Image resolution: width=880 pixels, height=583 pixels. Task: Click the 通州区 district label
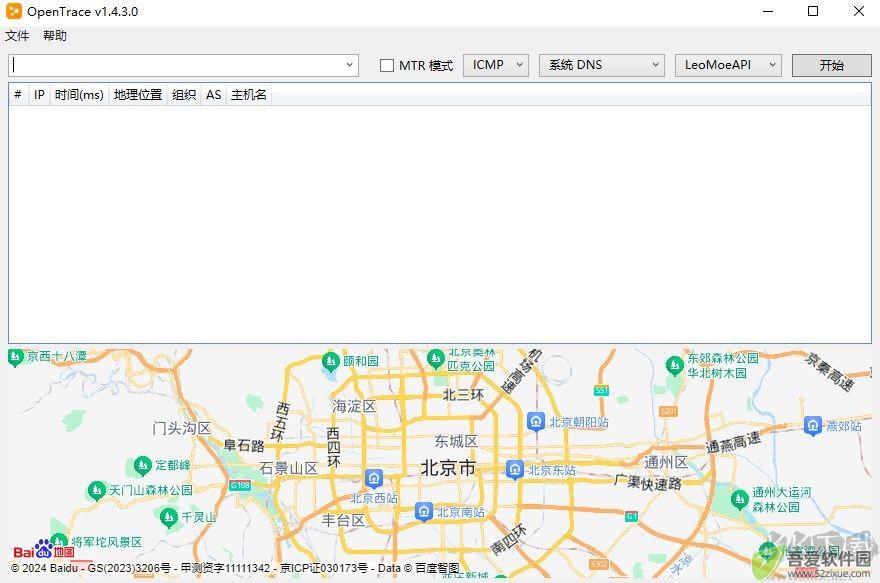(666, 462)
